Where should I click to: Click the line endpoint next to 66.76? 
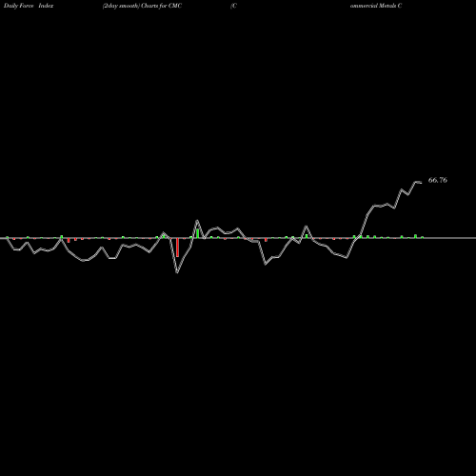[421, 183]
